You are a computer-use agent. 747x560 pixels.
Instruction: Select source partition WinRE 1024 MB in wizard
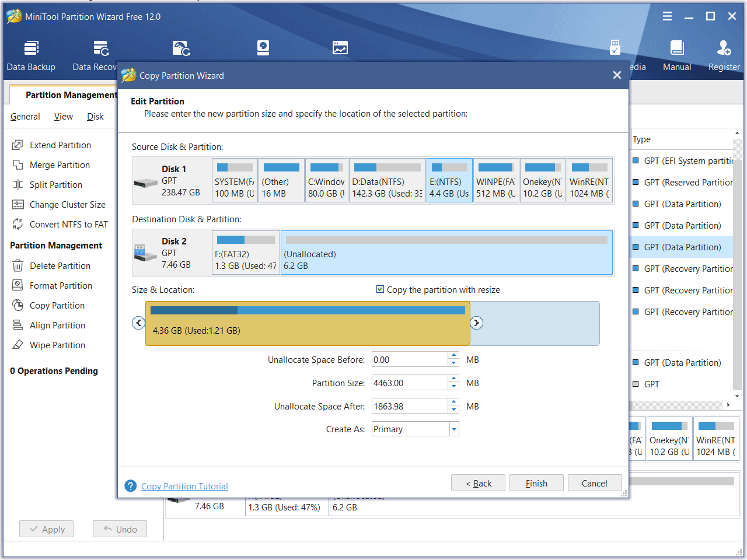coord(589,180)
